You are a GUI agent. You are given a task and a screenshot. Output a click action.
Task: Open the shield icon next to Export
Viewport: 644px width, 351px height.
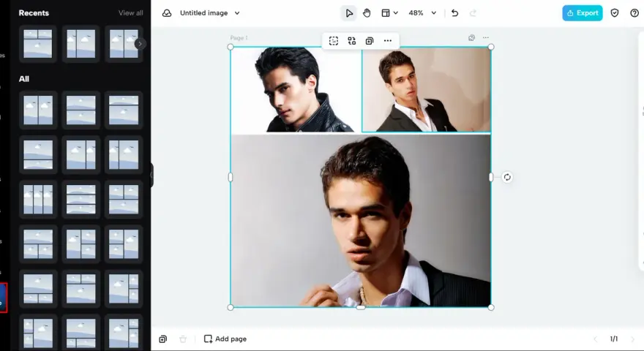pos(615,13)
